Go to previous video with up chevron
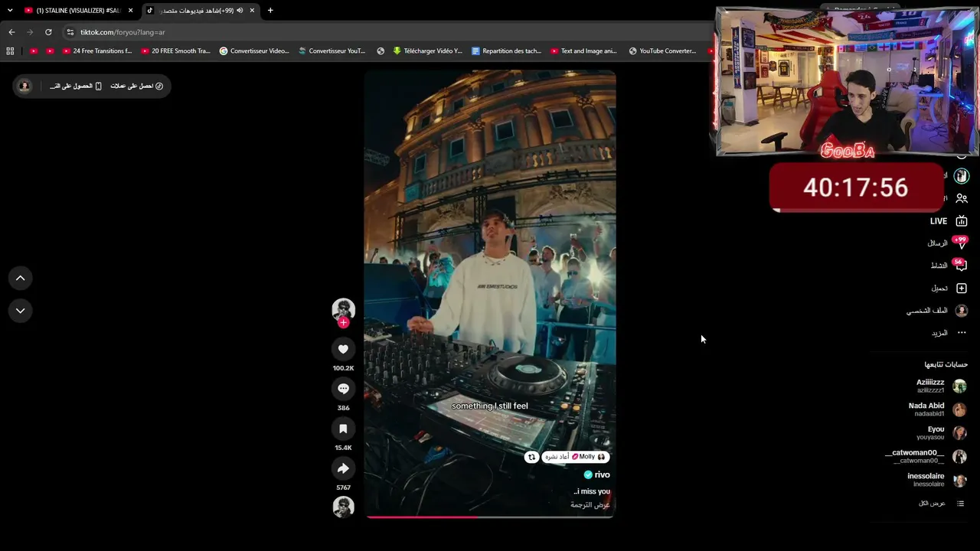980x551 pixels. (x=21, y=279)
